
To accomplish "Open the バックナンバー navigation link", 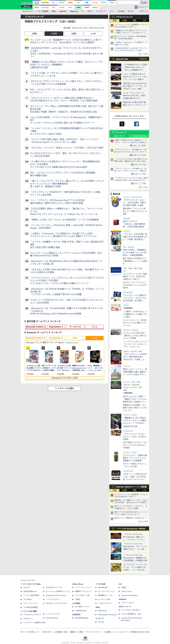I will [27, 11].
